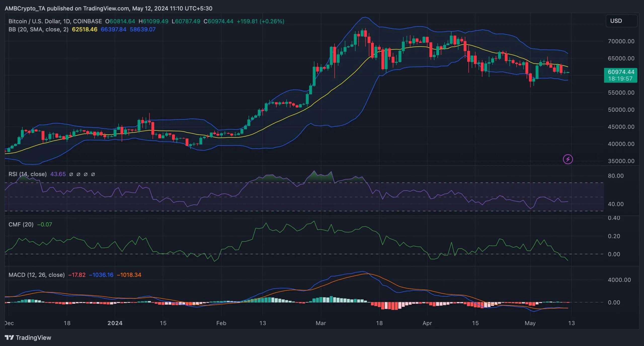The image size is (644, 346).
Task: Click the last empty-value symbol in the RSI legend
Action: [93, 174]
